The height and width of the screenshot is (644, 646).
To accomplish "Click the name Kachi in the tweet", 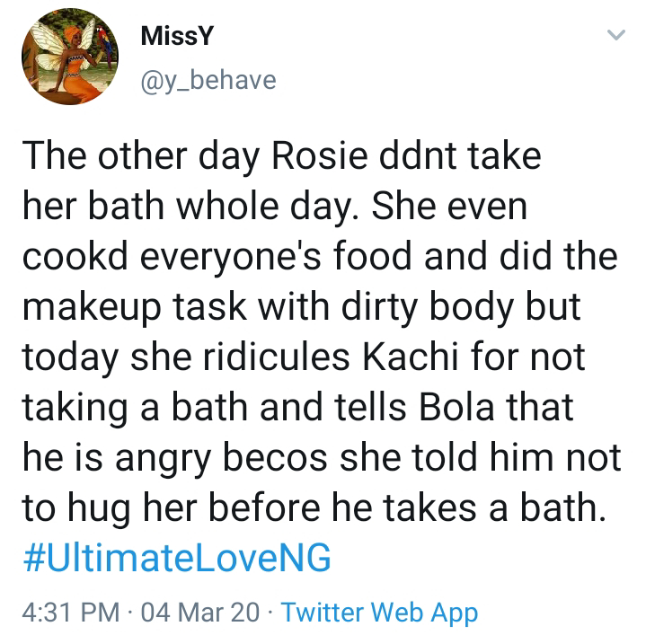I will pos(411,357).
